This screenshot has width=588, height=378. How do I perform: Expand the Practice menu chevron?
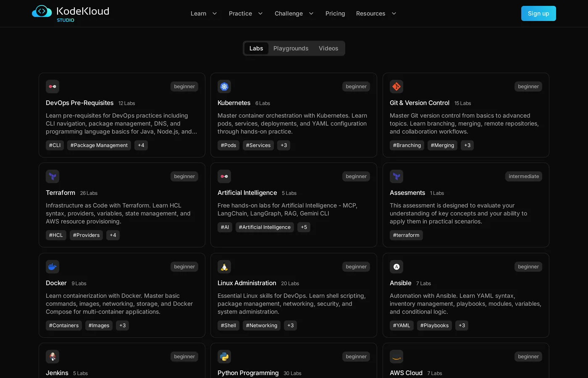coord(260,13)
